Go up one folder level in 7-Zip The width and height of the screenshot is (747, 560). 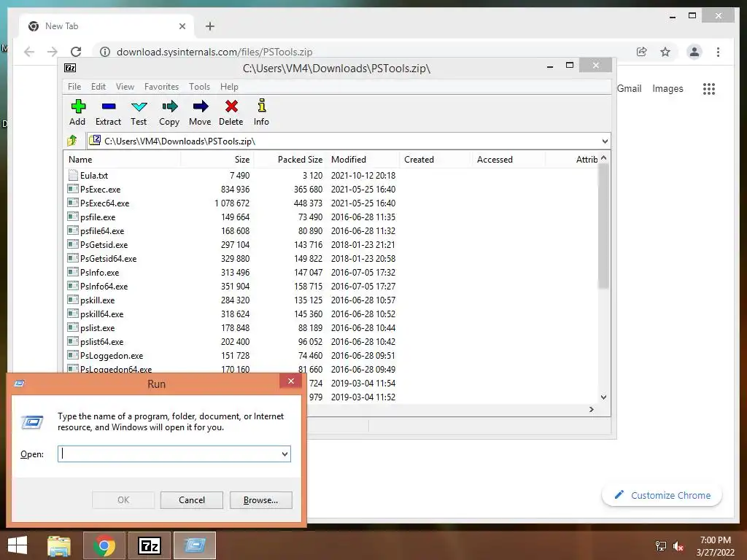tap(72, 141)
